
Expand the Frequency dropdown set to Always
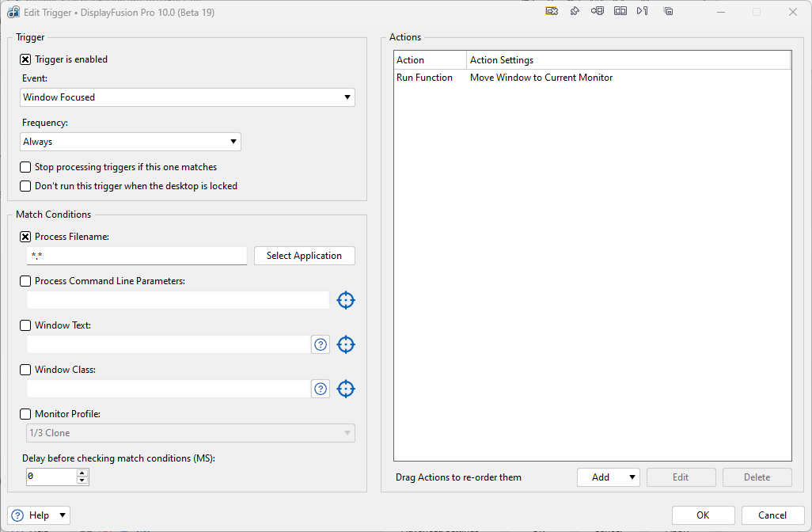[x=131, y=142]
